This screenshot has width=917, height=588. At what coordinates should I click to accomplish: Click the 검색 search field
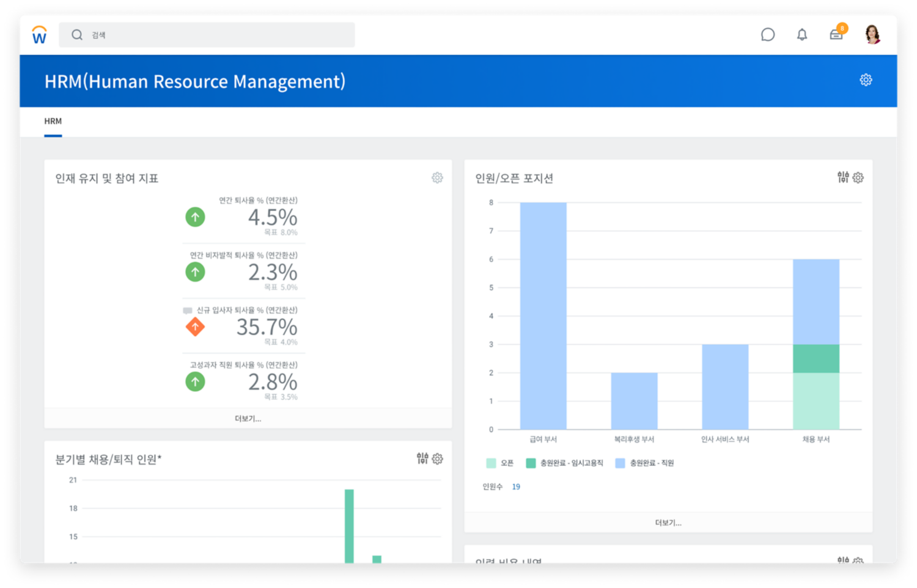click(x=207, y=35)
